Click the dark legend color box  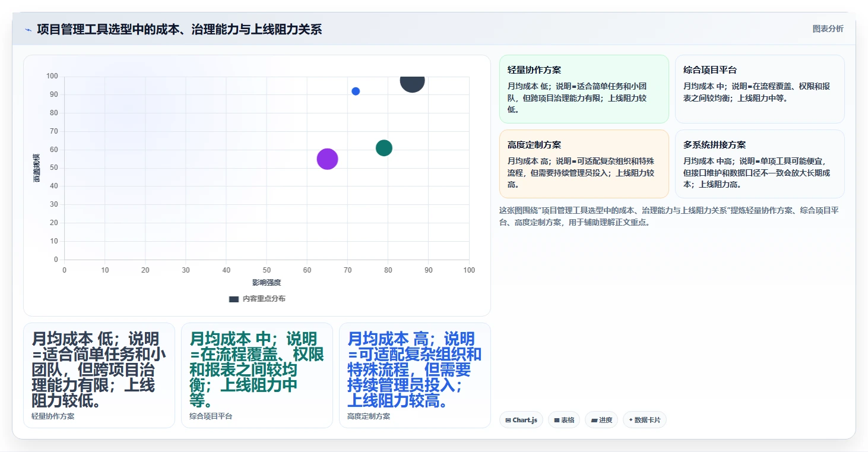pyautogui.click(x=234, y=299)
